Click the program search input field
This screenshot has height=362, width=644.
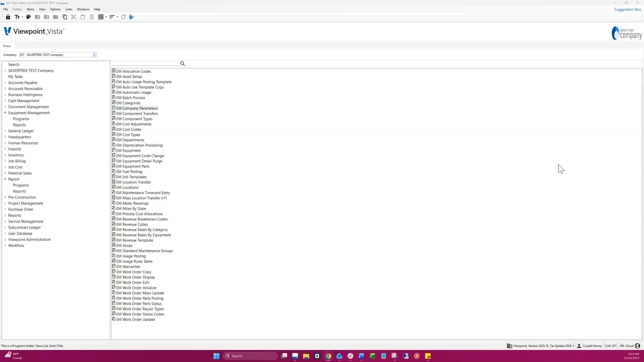[x=146, y=63]
